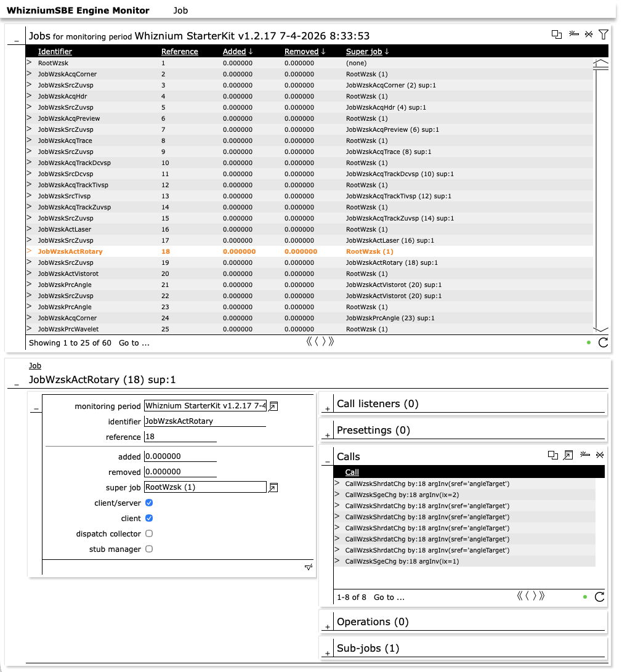Image resolution: width=622 pixels, height=672 pixels.
Task: Expand the Call listeners (0) section
Action: (327, 409)
